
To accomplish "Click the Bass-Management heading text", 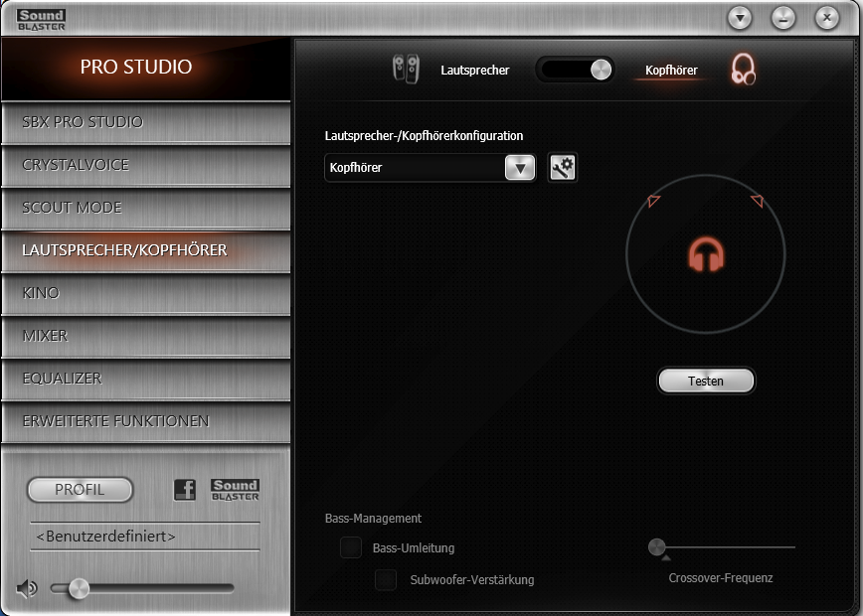I will [373, 518].
